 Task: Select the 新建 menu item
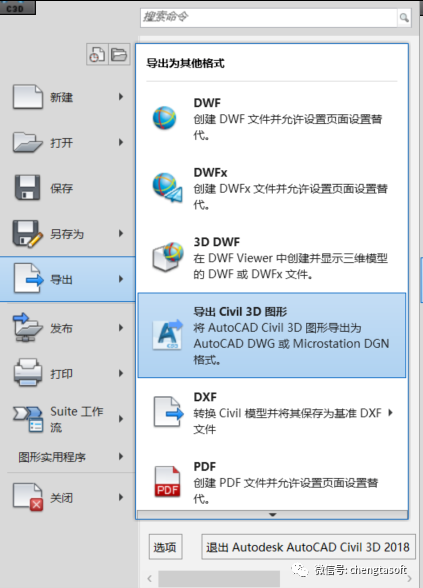tap(68, 97)
